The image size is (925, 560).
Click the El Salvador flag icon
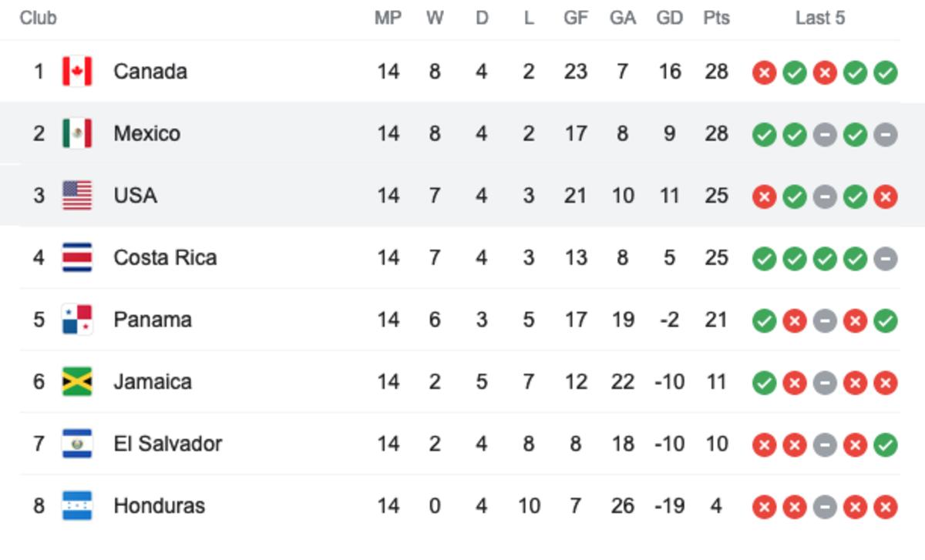77,444
